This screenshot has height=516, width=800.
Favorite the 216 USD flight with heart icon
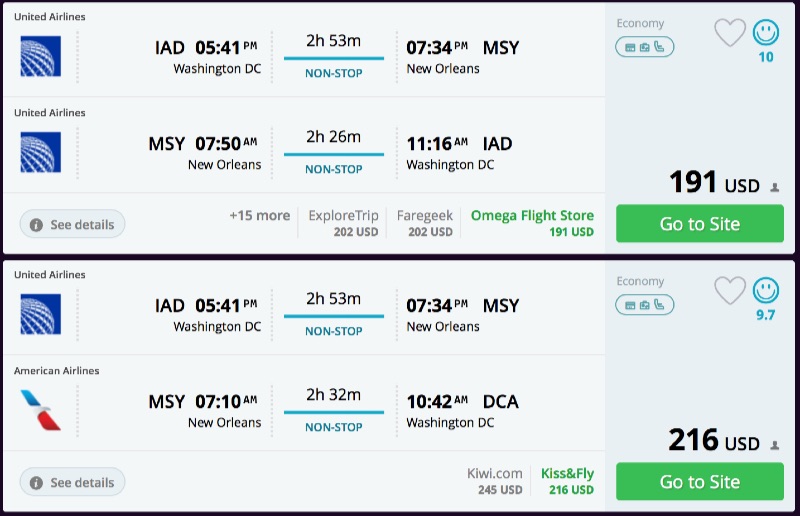point(730,291)
